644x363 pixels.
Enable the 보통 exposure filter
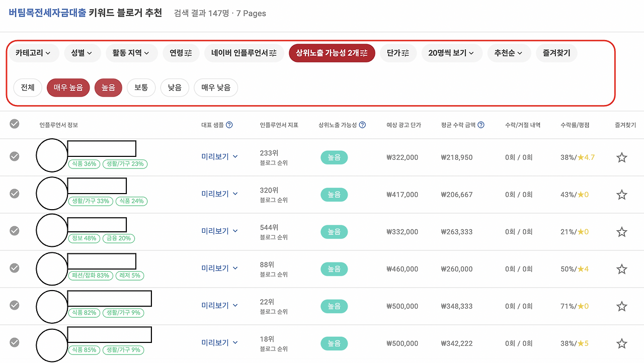(x=140, y=87)
